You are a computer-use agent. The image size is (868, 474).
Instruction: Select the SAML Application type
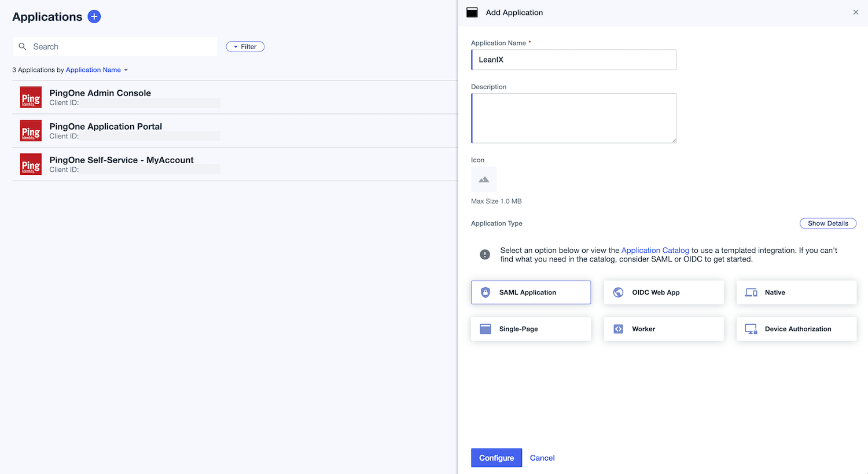(x=531, y=292)
